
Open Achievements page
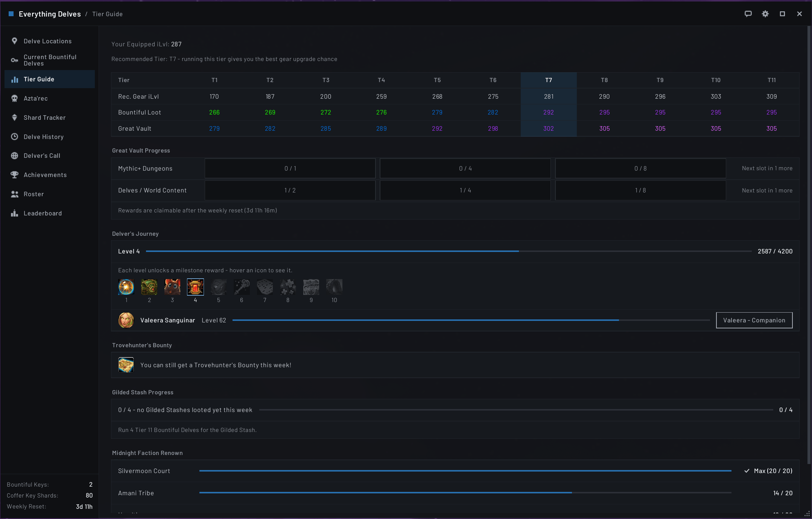coord(50,175)
